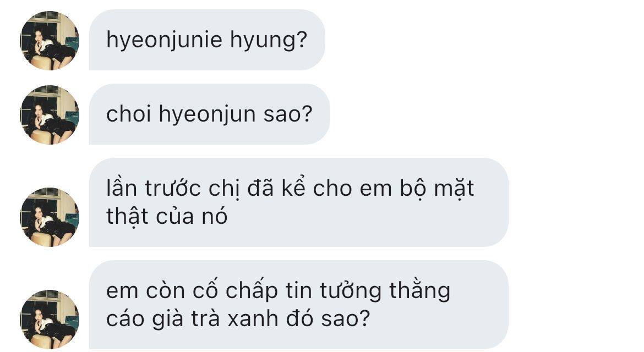Image resolution: width=644 pixels, height=352 pixels.
Task: Click the avatar beside "lần trước chị đã kể" message
Action: point(50,217)
